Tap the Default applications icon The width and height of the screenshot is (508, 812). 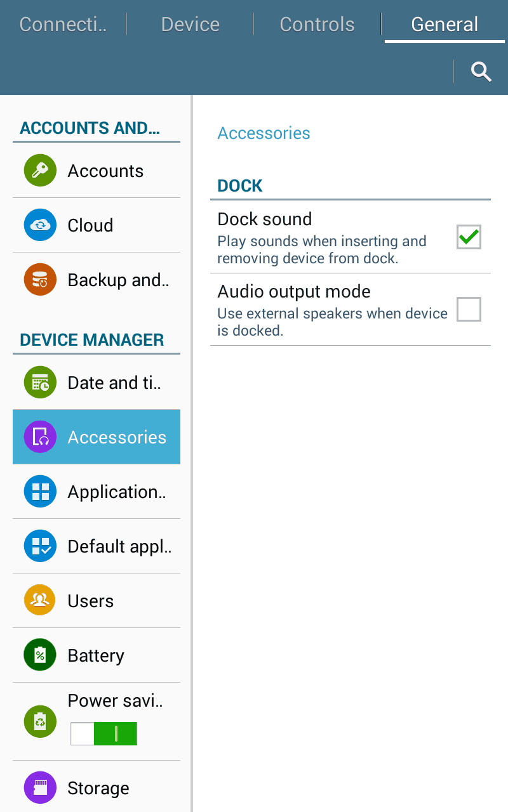coord(40,546)
